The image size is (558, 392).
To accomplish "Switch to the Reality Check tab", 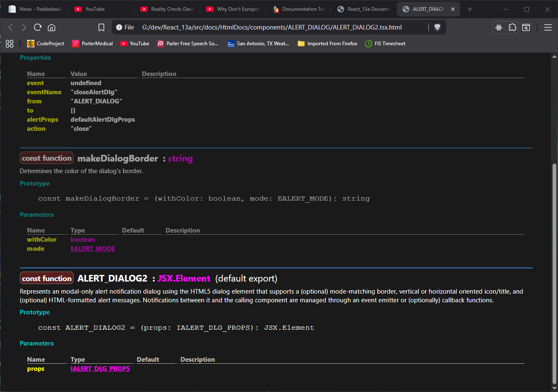I will (x=167, y=9).
